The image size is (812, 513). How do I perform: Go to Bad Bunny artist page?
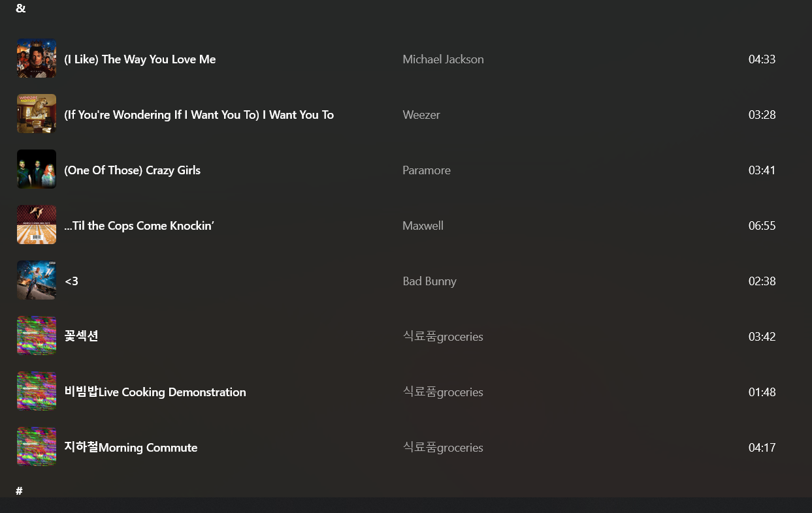tap(429, 281)
